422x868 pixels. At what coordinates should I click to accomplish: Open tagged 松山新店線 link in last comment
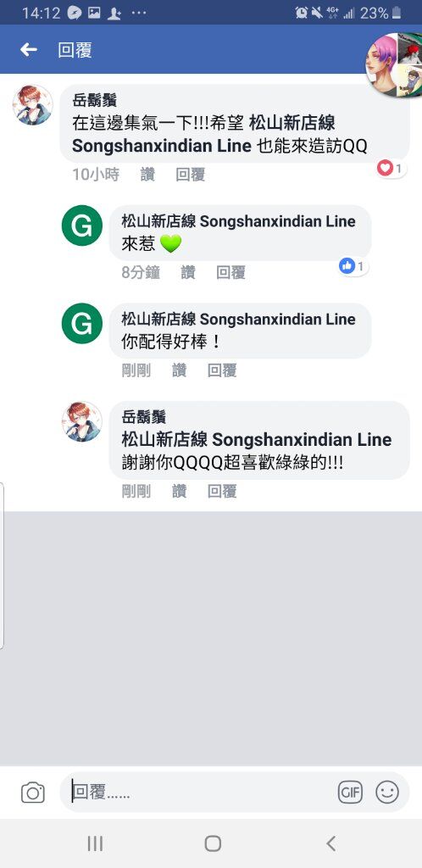coord(257,440)
